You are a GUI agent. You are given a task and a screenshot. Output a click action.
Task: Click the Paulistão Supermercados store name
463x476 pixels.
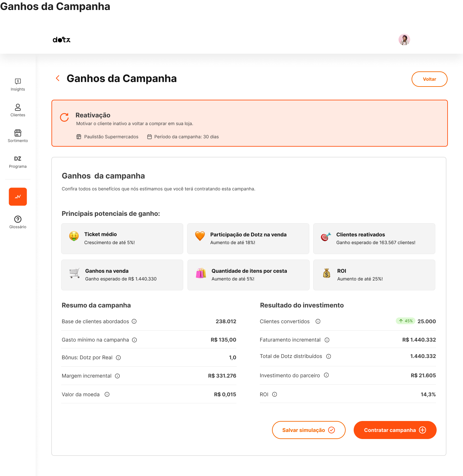tap(111, 137)
